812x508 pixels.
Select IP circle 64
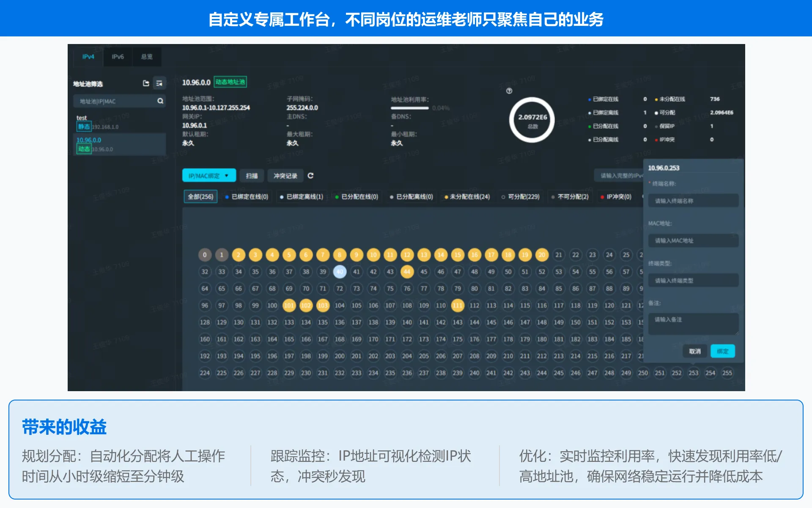205,289
